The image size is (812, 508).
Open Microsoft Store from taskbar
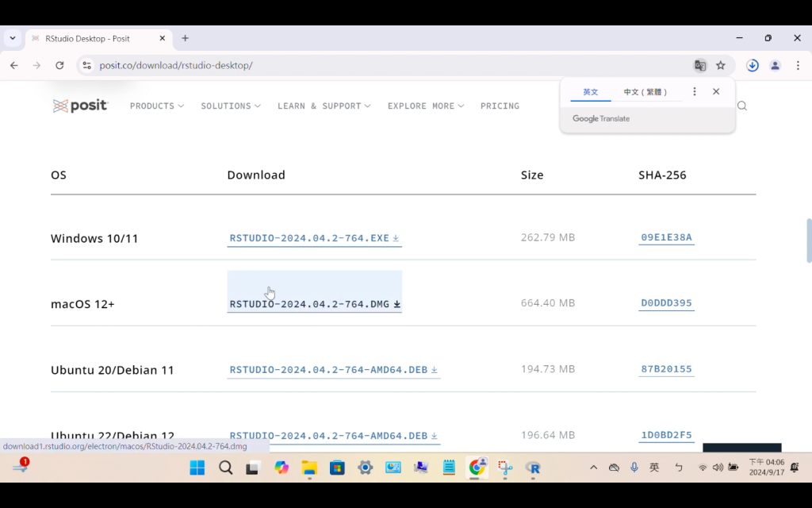click(337, 468)
